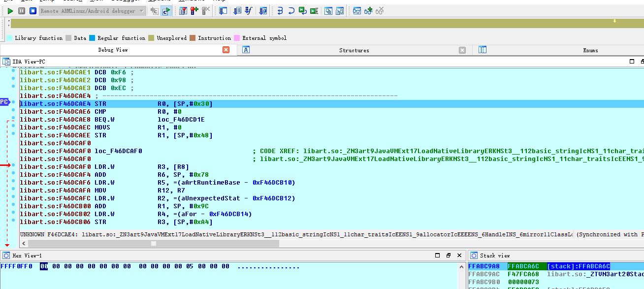
Task: Click the olive navigation band
Action: click(x=327, y=23)
